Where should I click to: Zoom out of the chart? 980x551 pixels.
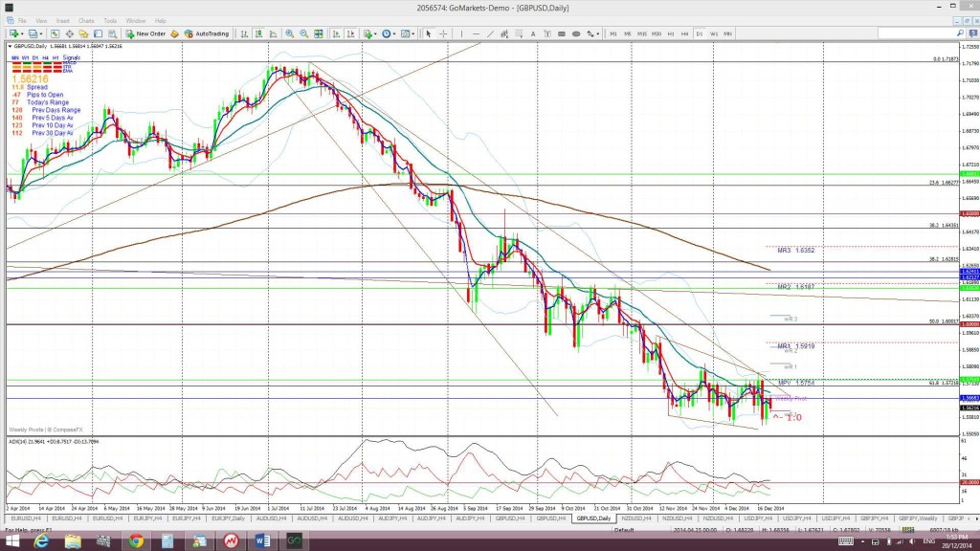click(x=303, y=33)
